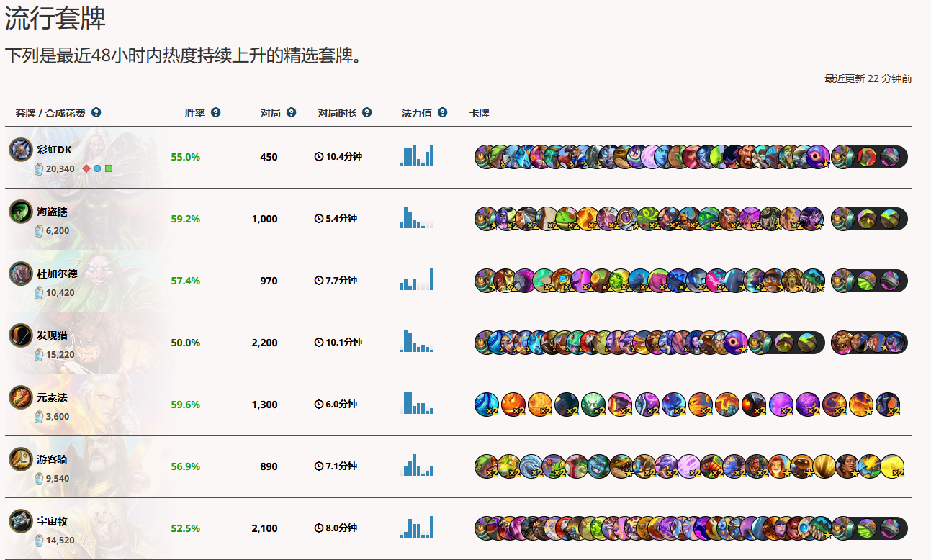Select the 元素法 class portrait icon
The image size is (931, 560).
(21, 397)
